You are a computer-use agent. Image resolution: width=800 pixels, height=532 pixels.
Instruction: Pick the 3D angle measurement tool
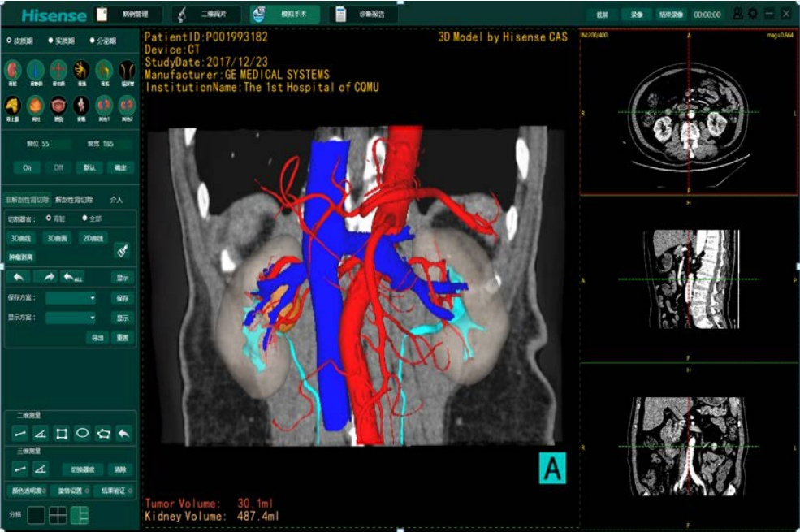pyautogui.click(x=40, y=469)
